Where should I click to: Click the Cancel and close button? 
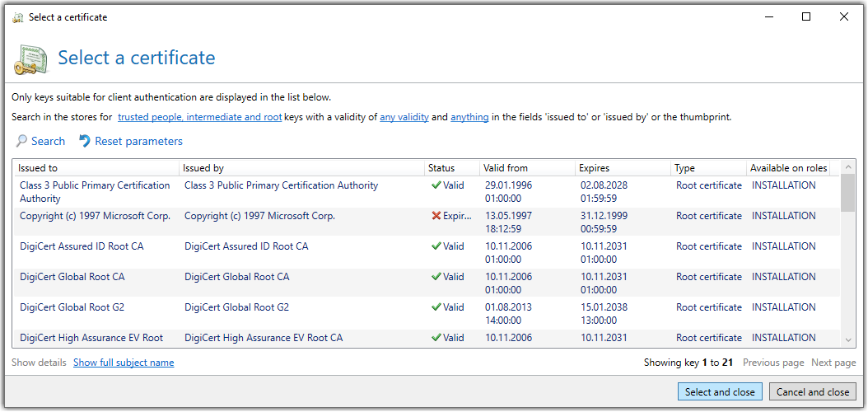coord(813,392)
